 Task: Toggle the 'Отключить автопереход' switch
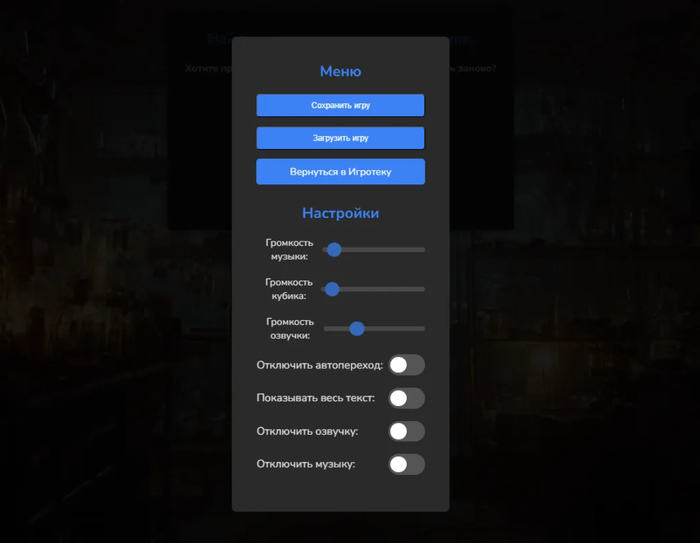(406, 365)
